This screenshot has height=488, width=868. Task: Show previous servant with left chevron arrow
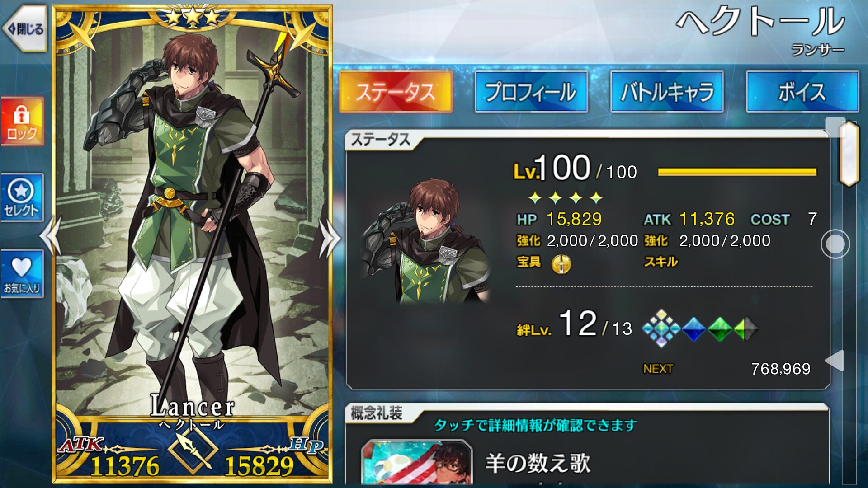(50, 237)
